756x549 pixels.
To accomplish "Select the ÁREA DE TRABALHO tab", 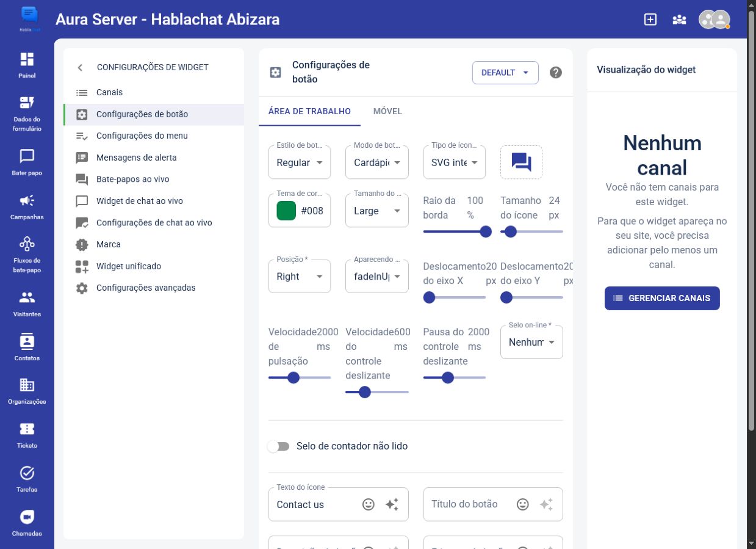I will click(x=309, y=111).
